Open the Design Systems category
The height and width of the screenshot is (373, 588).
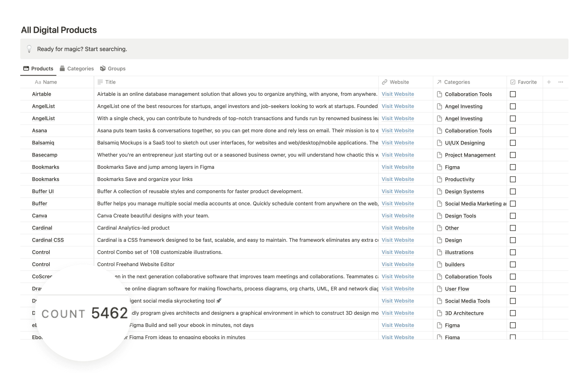click(465, 192)
